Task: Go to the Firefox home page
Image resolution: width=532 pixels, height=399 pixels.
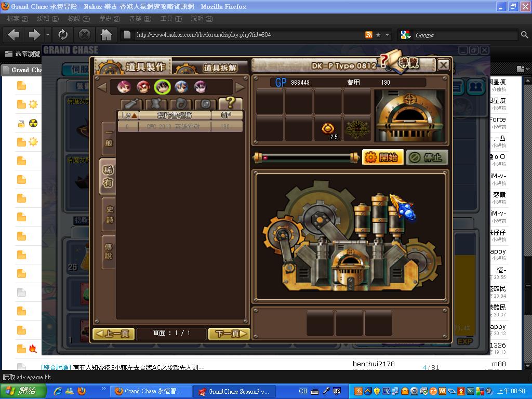Action: pos(106,35)
